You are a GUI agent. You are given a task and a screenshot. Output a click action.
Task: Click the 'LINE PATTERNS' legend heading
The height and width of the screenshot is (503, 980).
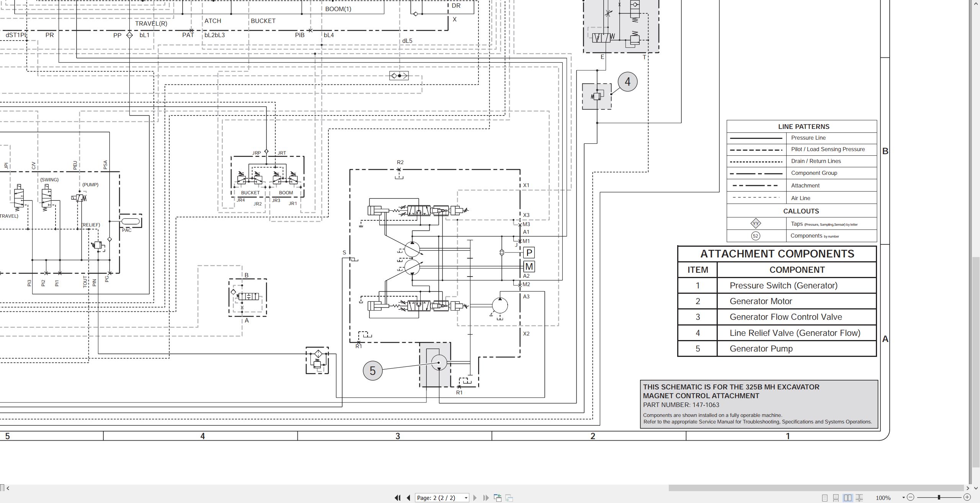(804, 127)
